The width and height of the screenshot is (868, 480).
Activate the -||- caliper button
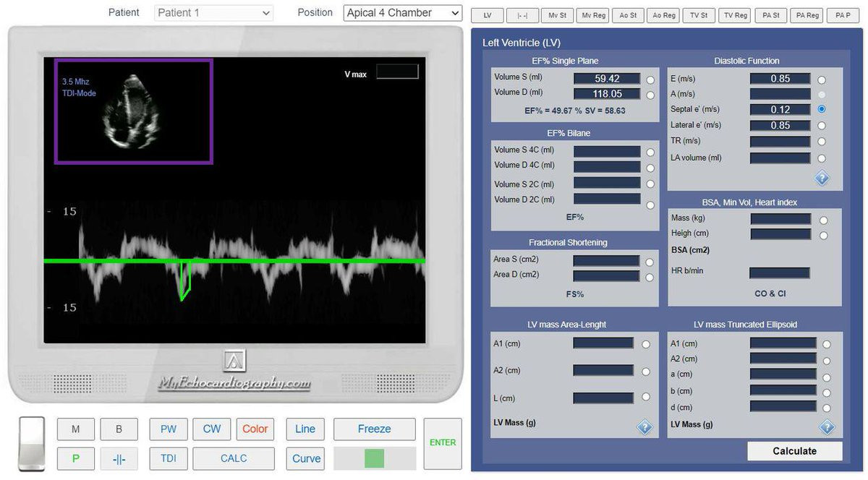point(119,459)
